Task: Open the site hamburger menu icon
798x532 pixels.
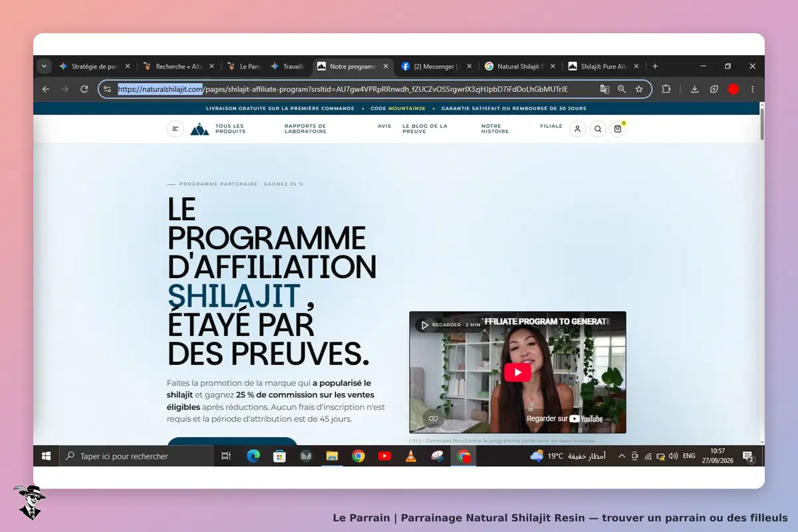Action: (175, 129)
